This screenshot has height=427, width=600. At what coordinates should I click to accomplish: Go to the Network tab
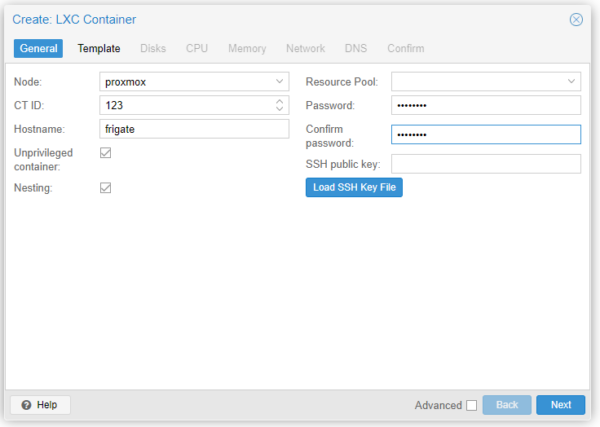(x=305, y=48)
